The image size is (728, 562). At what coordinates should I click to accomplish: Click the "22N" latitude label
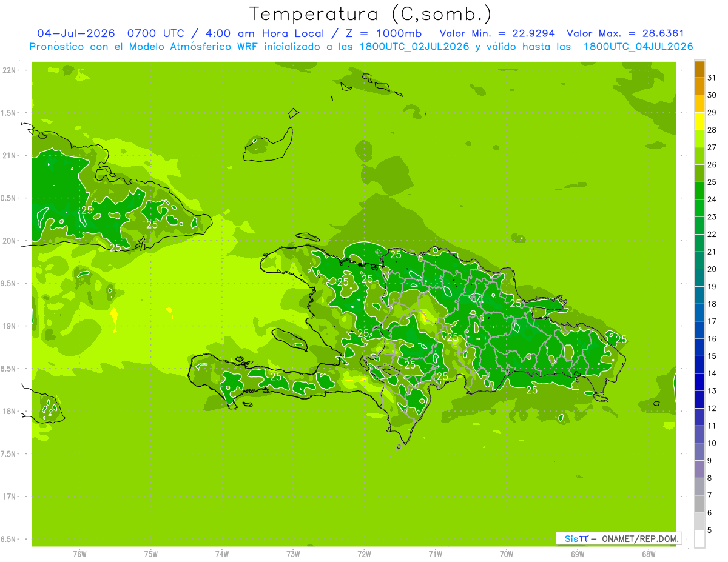(x=8, y=70)
